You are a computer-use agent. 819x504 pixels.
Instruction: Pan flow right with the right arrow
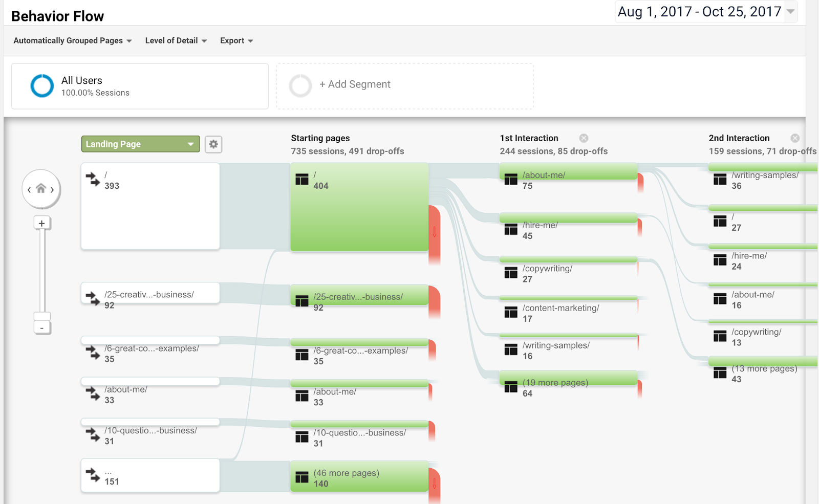pos(52,190)
